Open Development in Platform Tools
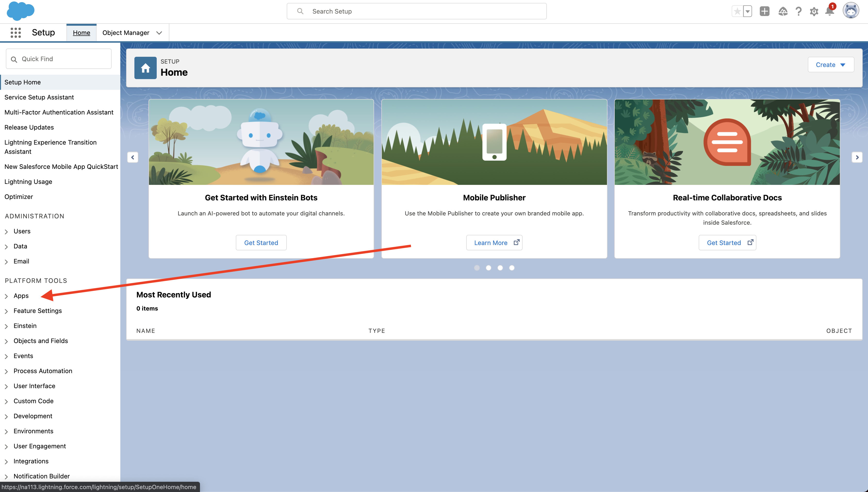Image resolution: width=868 pixels, height=492 pixels. [x=33, y=416]
